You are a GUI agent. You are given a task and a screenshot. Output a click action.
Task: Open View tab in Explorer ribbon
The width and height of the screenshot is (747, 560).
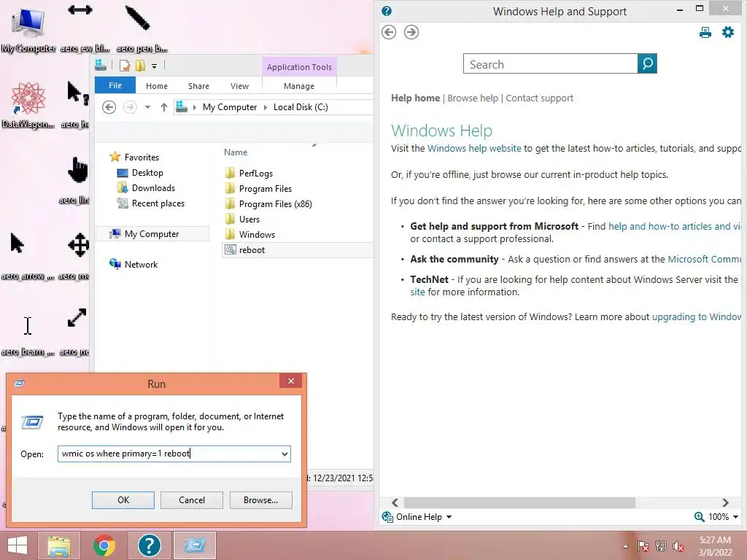[239, 86]
